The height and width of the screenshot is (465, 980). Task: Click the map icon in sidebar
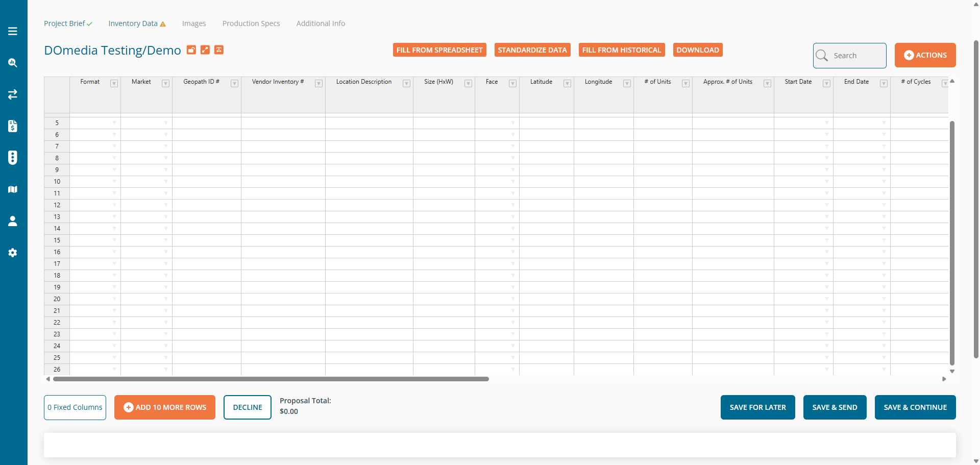tap(13, 189)
